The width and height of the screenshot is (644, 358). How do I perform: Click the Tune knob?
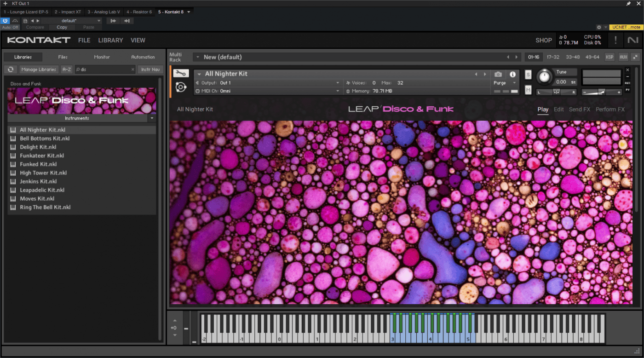(545, 77)
